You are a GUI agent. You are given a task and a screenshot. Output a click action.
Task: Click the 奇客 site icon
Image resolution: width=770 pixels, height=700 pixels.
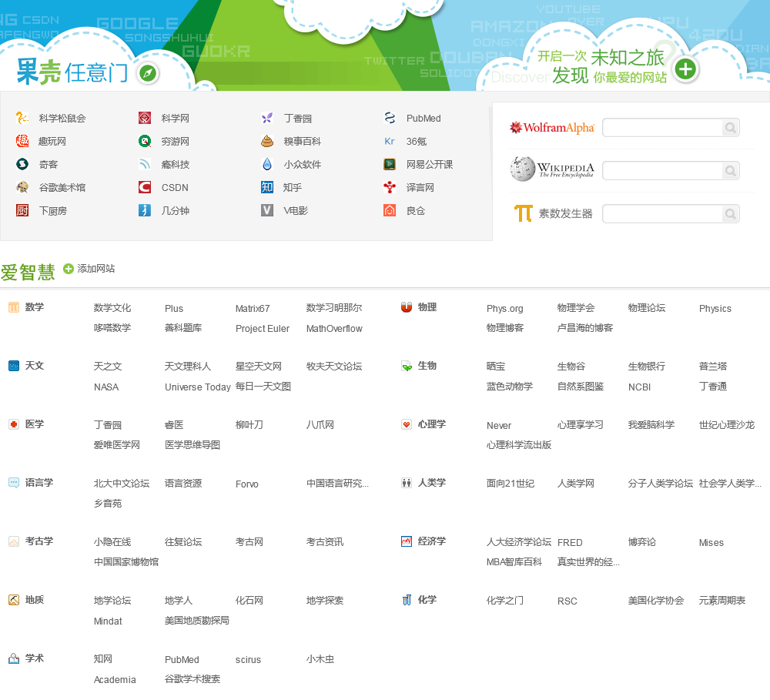(x=22, y=164)
